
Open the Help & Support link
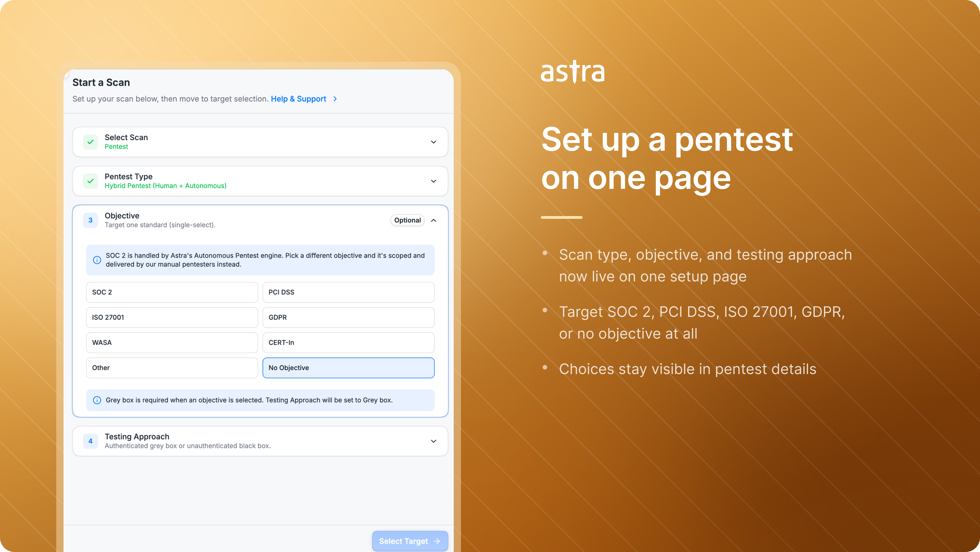point(298,99)
